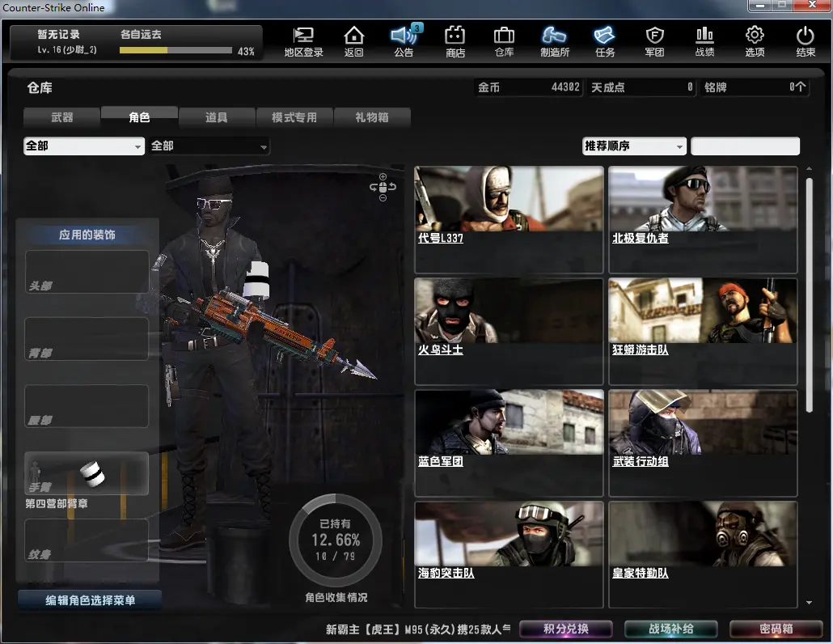Select the 武装行动组 character thumbnail
833x644 pixels.
703,422
